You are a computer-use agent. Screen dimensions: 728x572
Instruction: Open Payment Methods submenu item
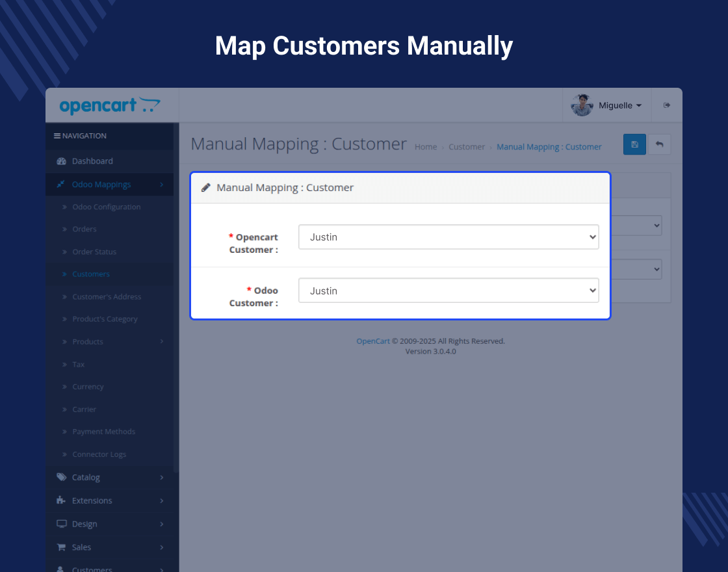point(104,432)
